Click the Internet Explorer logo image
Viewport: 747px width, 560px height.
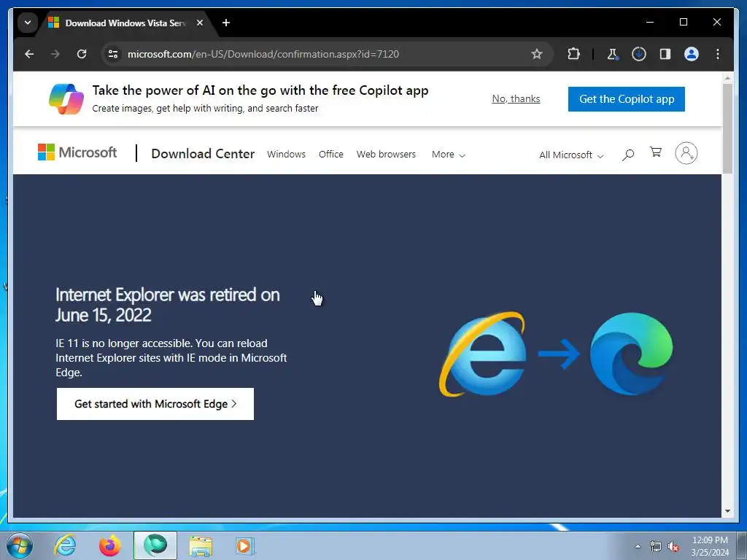pos(483,354)
